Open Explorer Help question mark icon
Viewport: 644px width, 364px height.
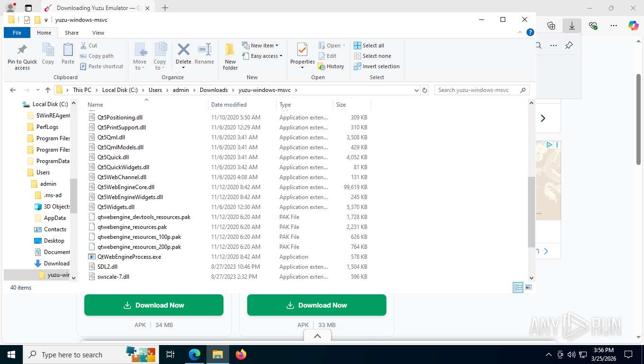tap(530, 32)
